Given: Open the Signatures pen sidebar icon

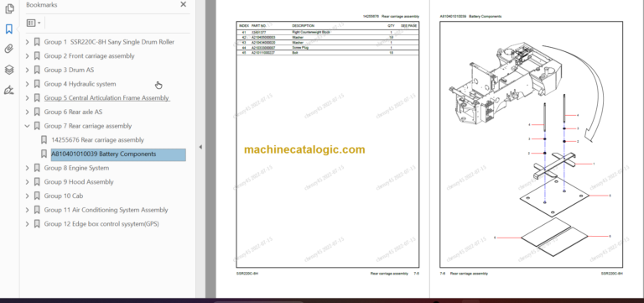Looking at the screenshot, I should [x=9, y=90].
